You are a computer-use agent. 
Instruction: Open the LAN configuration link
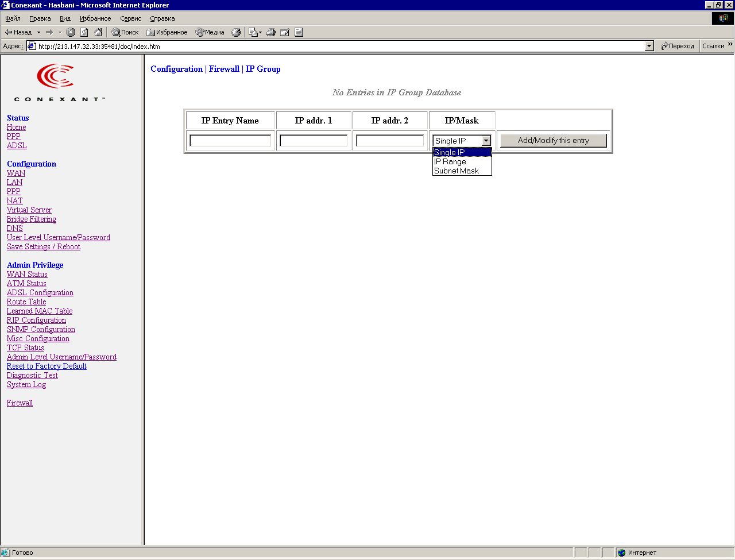coord(14,183)
